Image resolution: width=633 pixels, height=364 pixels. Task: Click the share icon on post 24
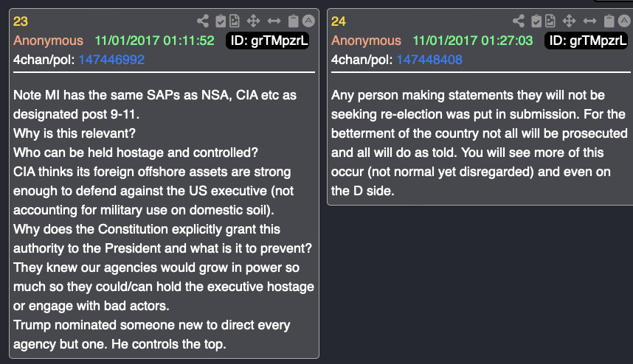point(519,21)
